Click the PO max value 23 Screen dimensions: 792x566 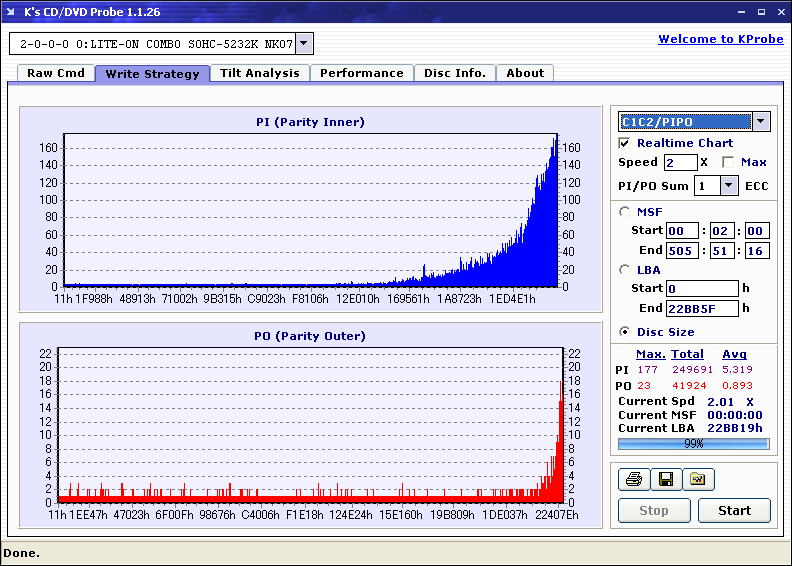click(x=644, y=385)
